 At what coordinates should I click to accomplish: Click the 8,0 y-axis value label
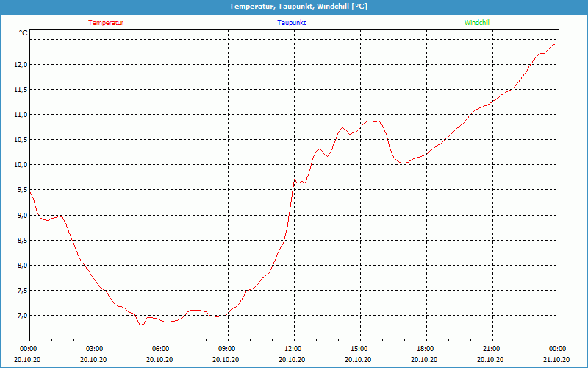tap(19, 266)
